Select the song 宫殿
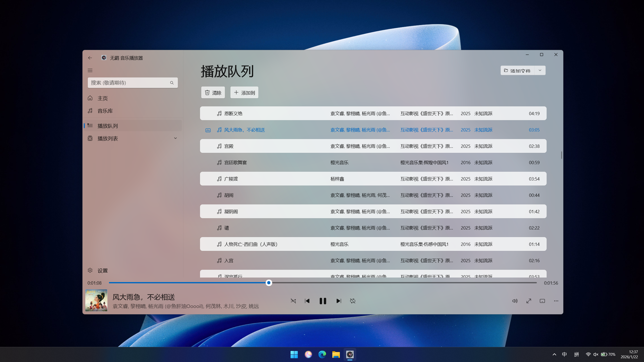 pyautogui.click(x=373, y=146)
